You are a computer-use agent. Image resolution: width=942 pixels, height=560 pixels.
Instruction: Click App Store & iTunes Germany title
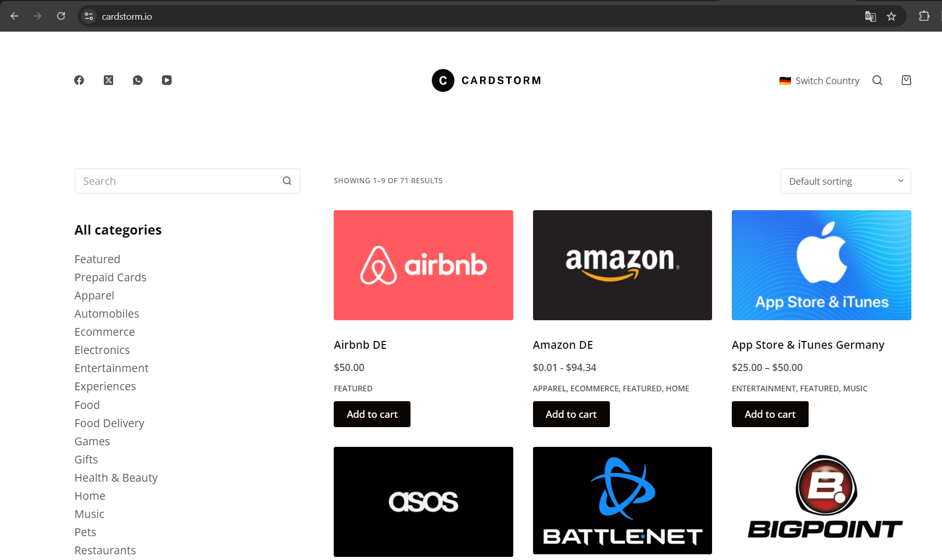[x=808, y=345]
